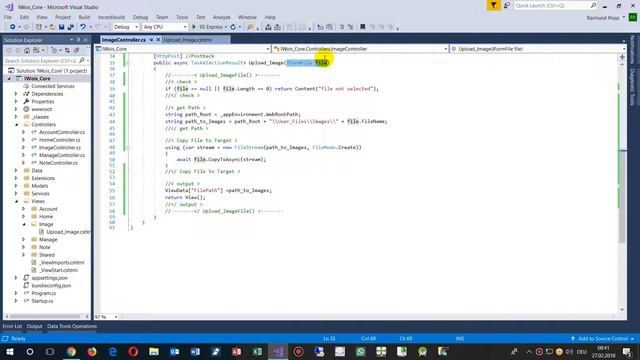
Task: Open the Notifications flag icon in the title bar
Action: point(493,5)
